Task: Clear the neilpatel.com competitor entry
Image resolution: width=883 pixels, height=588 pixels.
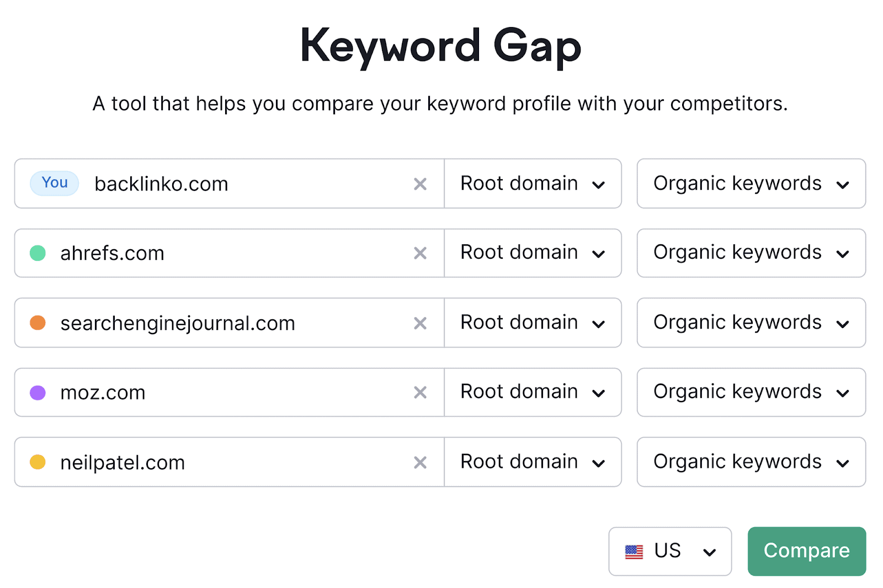Action: point(420,463)
